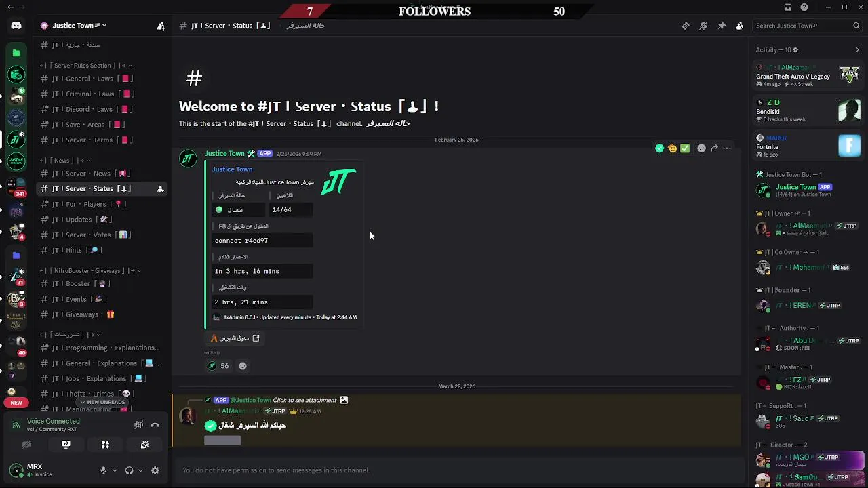Screen dimensions: 868x488
Task: Toggle noise suppression
Action: 138,425
